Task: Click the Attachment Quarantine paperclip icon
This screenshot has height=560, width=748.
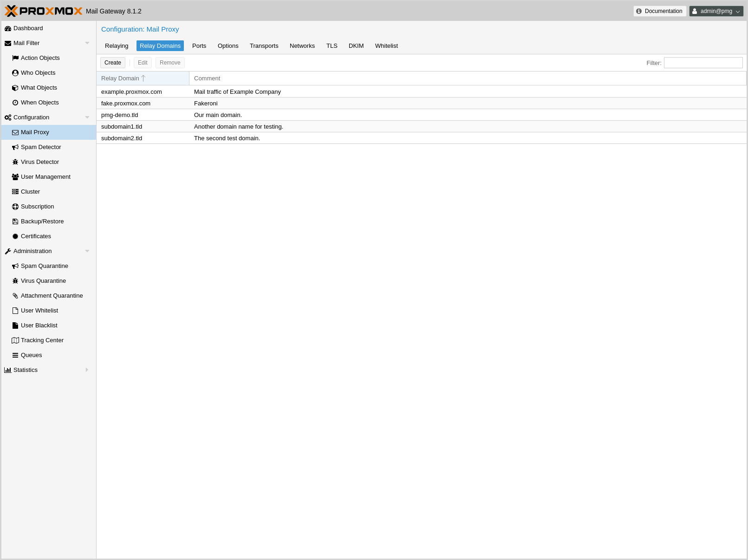Action: [x=15, y=296]
